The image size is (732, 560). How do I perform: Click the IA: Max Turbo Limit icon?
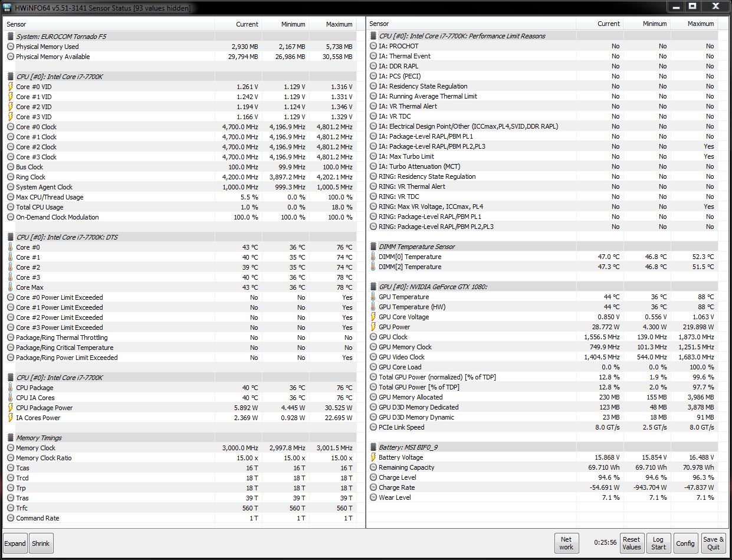point(373,156)
